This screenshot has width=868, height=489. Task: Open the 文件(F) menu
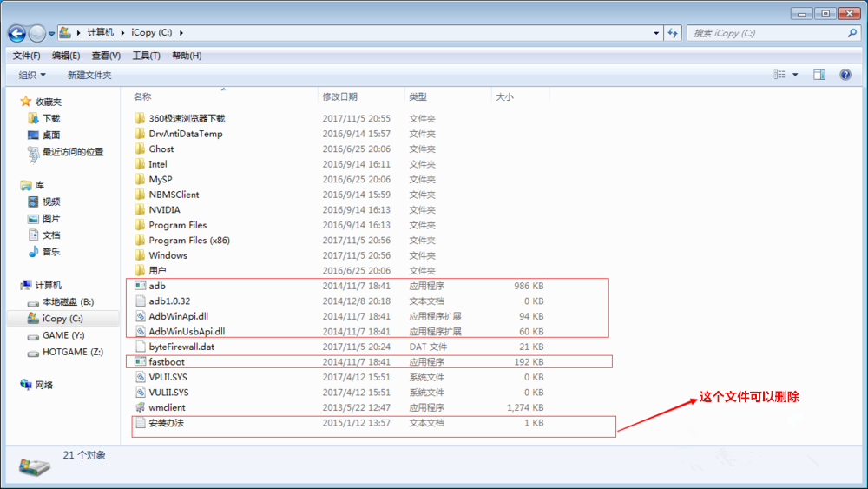coord(27,56)
